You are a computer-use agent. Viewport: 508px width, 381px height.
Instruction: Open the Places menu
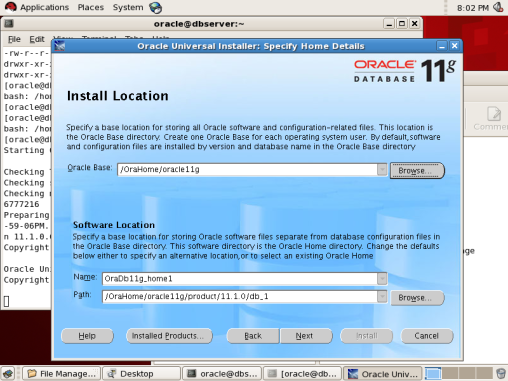pos(91,7)
